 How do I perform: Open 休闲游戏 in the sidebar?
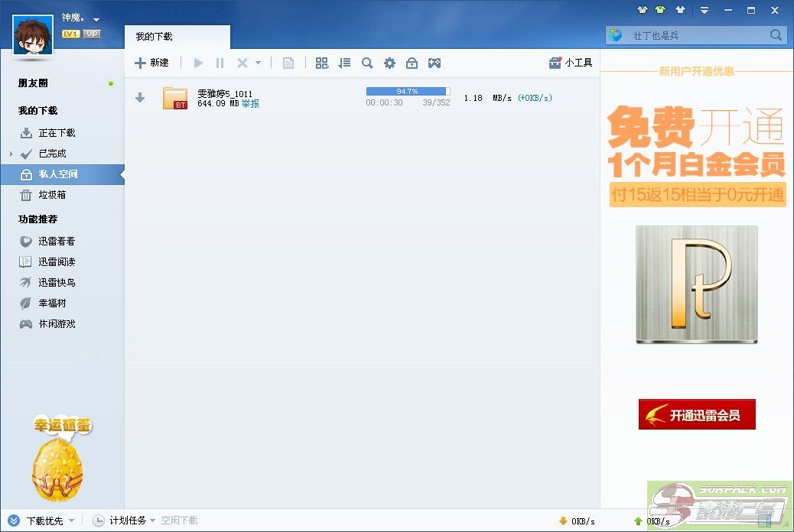(x=57, y=324)
